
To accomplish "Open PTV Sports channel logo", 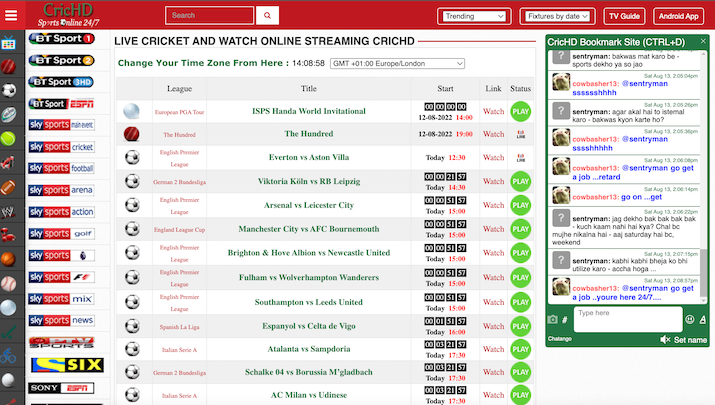I will pyautogui.click(x=62, y=343).
